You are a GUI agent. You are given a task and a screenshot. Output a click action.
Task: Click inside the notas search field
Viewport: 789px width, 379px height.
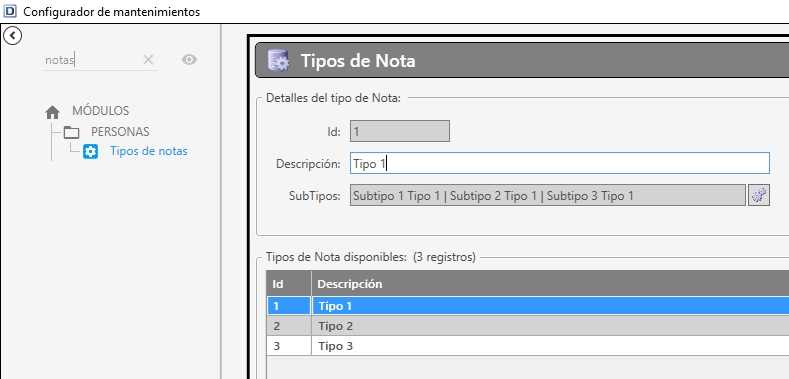pyautogui.click(x=93, y=60)
